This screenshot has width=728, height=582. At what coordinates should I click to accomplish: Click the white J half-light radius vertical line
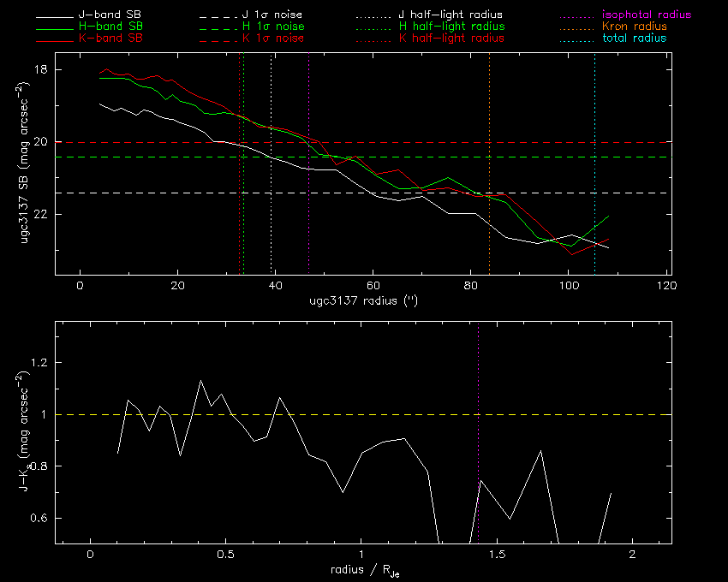(x=272, y=163)
